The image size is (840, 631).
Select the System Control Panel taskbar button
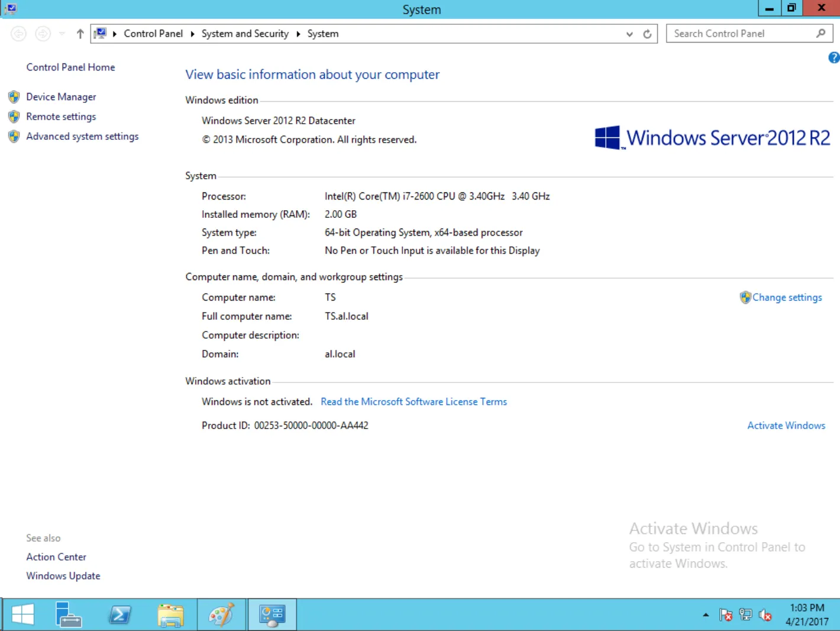[x=272, y=614]
